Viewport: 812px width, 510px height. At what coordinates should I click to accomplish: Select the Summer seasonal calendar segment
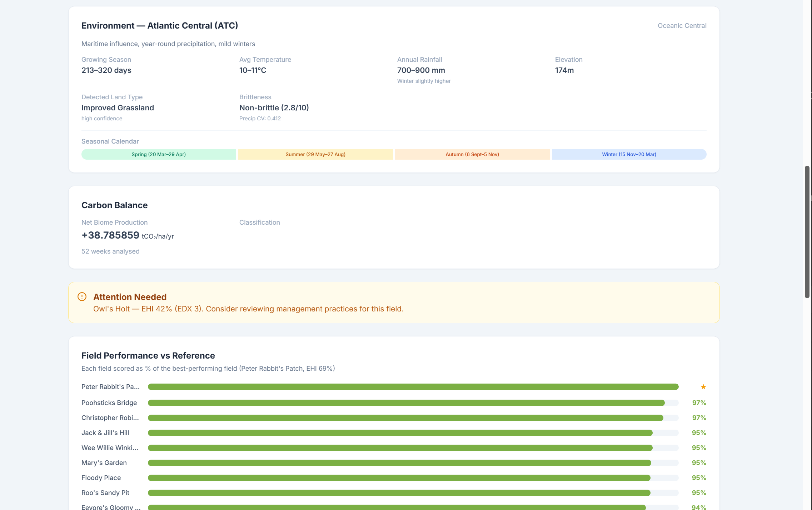coord(315,154)
